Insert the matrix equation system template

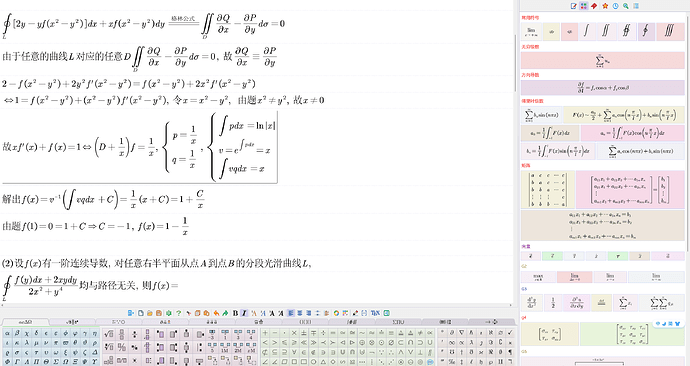pos(630,189)
